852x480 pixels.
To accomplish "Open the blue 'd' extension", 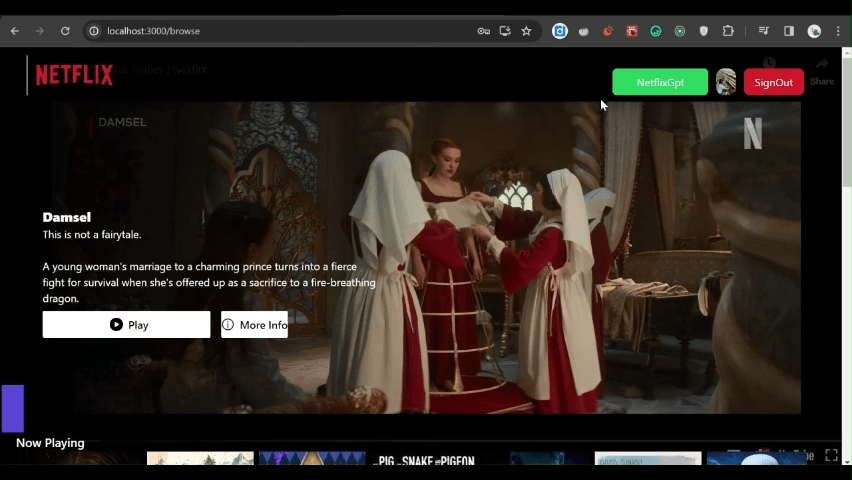I will [x=560, y=31].
